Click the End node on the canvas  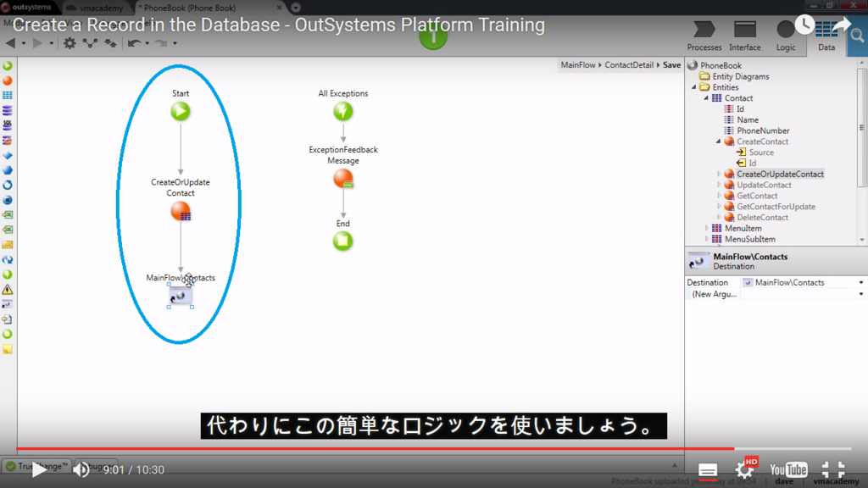(342, 241)
